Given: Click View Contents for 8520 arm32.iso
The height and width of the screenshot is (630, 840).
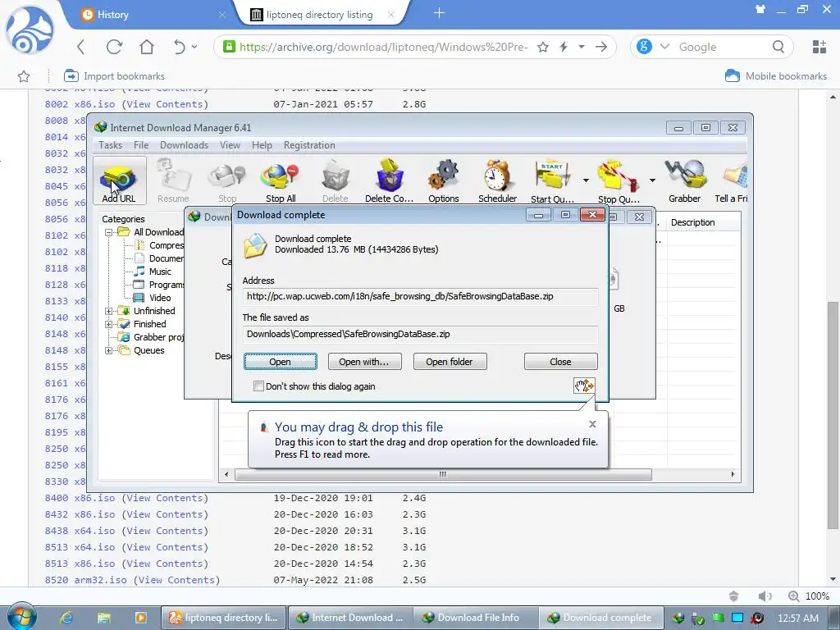Looking at the screenshot, I should click(176, 580).
